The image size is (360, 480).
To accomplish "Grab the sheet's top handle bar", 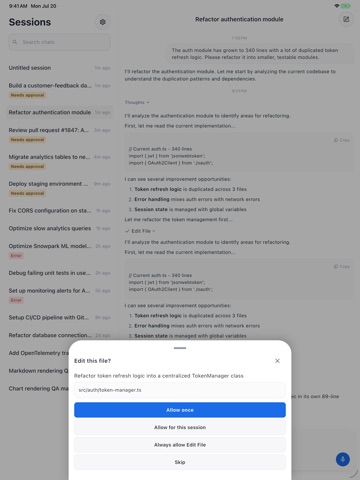I will coord(180,348).
